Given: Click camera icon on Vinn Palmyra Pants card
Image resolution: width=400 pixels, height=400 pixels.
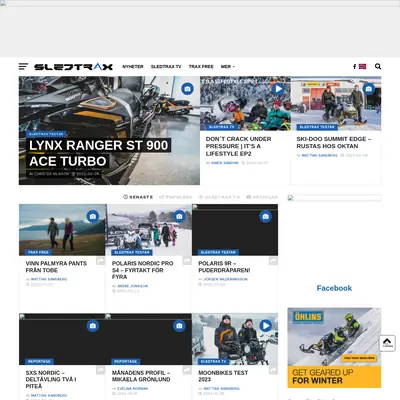Looking at the screenshot, I should click(93, 216).
